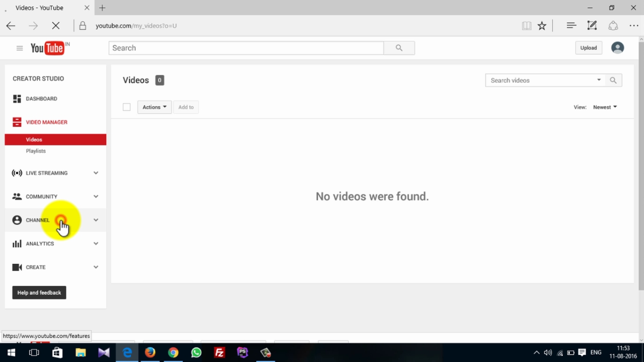The height and width of the screenshot is (362, 644).
Task: Expand the Create section chevron
Action: 96,267
